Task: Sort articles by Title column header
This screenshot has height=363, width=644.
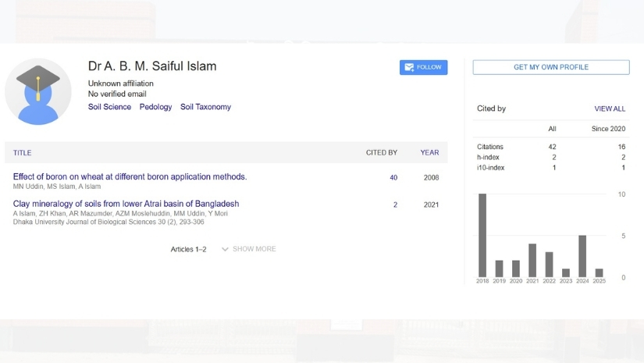Action: [x=23, y=153]
